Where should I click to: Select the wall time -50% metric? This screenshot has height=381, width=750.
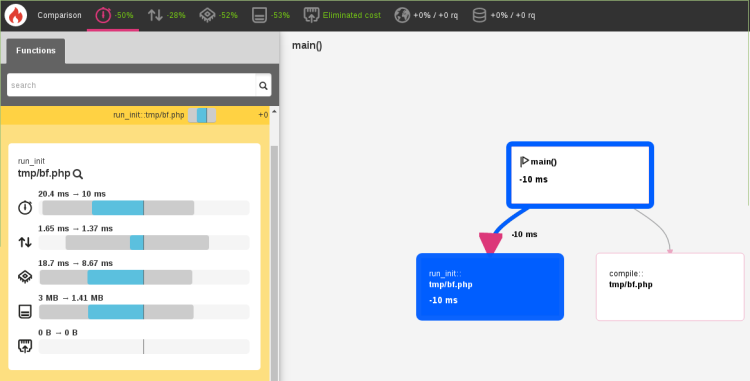click(114, 15)
